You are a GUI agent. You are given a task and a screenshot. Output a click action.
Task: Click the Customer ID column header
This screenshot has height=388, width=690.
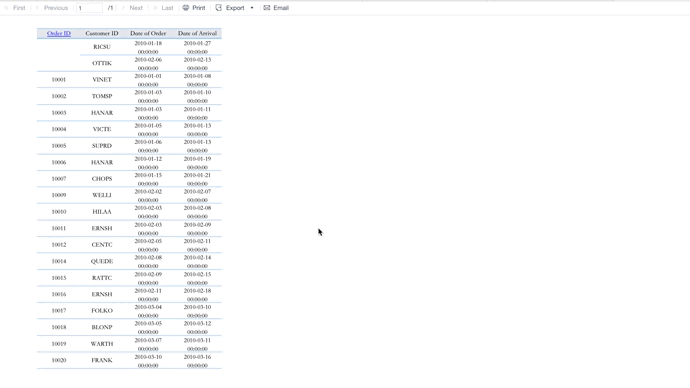pyautogui.click(x=102, y=33)
